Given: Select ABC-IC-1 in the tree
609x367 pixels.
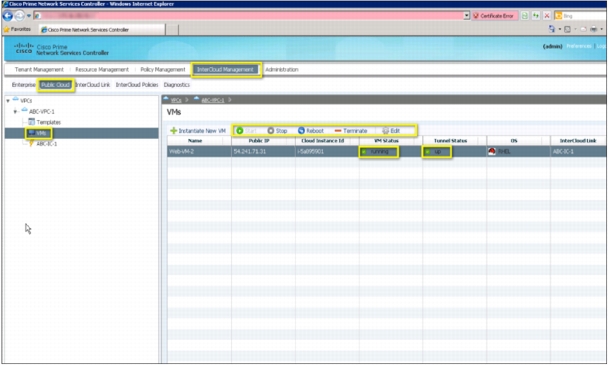Looking at the screenshot, I should coord(47,144).
